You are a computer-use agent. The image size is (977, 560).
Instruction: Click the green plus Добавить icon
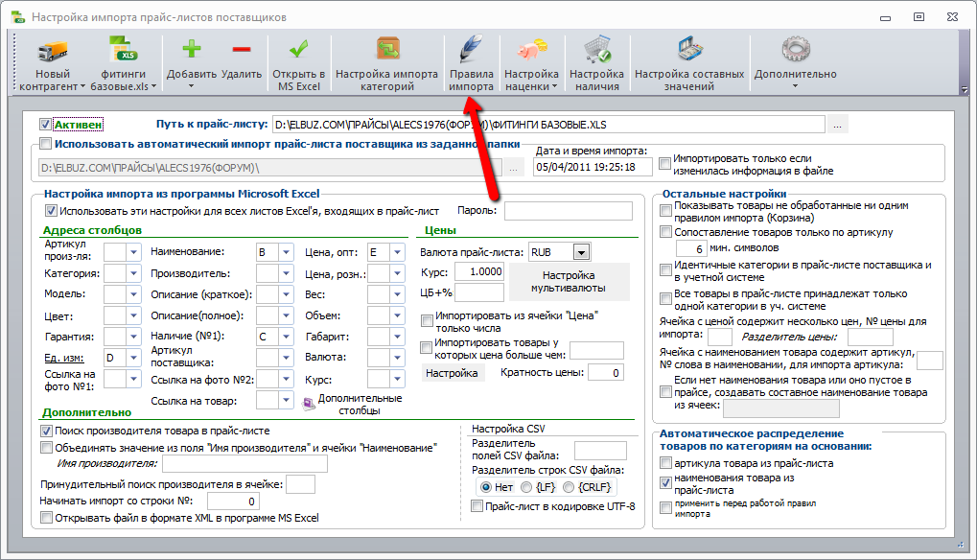(x=192, y=49)
